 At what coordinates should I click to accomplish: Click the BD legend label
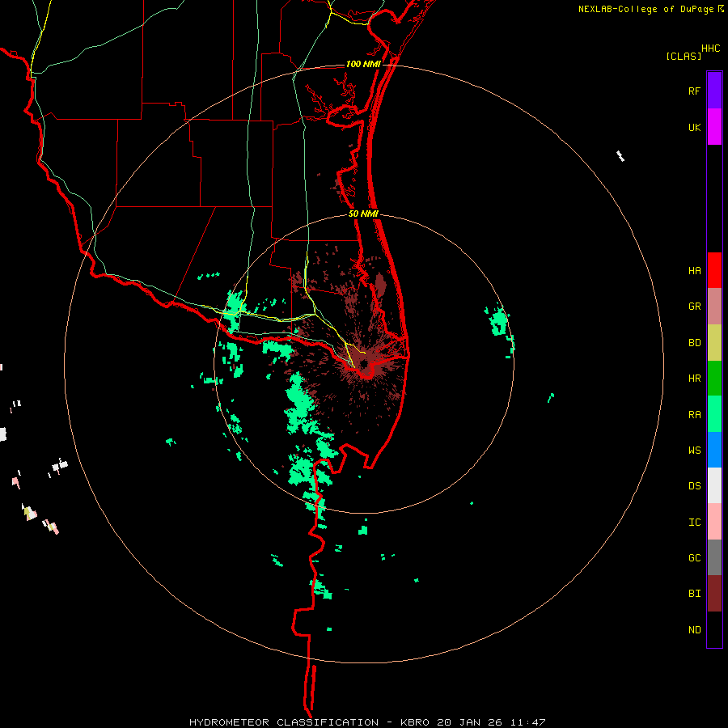(694, 343)
